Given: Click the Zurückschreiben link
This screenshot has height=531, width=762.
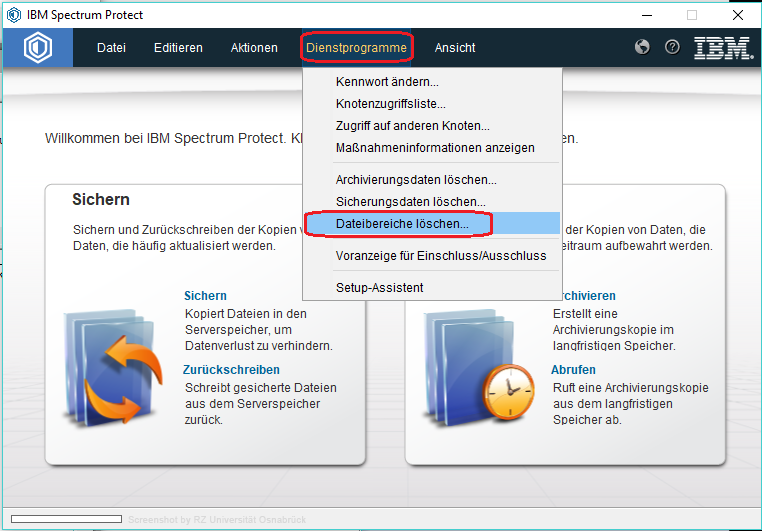Looking at the screenshot, I should point(231,370).
